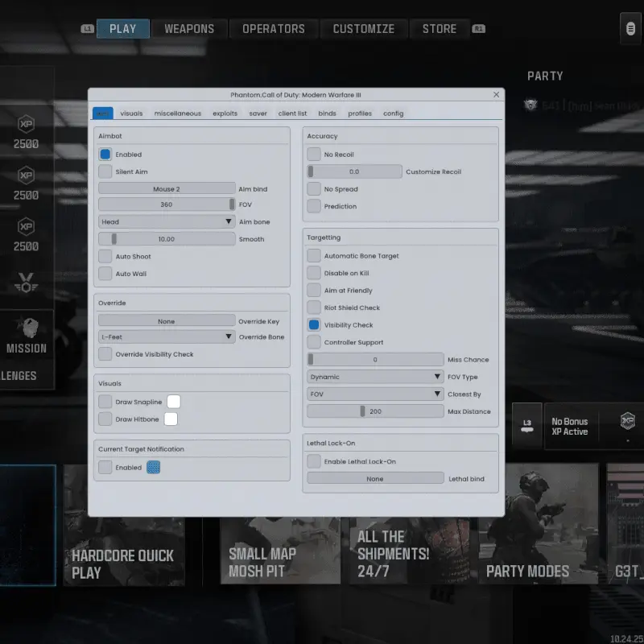The width and height of the screenshot is (644, 644).
Task: Click the Mouse 2 Aim bind button
Action: point(167,189)
